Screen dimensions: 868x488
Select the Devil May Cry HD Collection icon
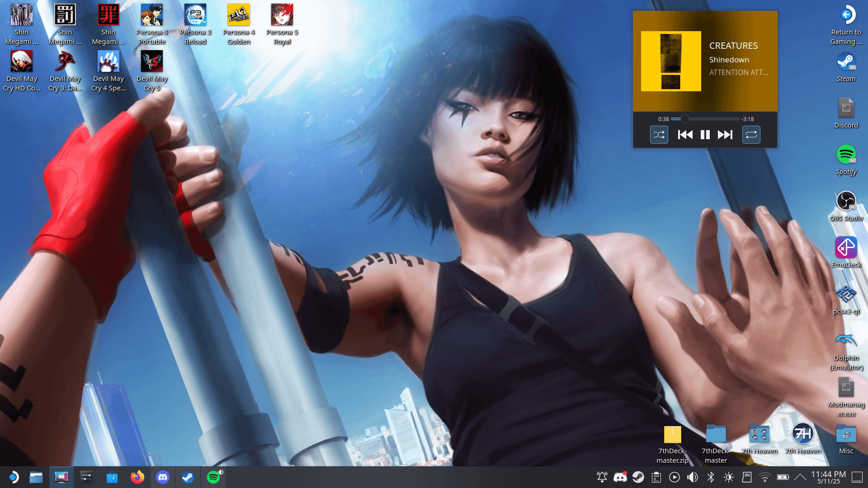[x=22, y=71]
